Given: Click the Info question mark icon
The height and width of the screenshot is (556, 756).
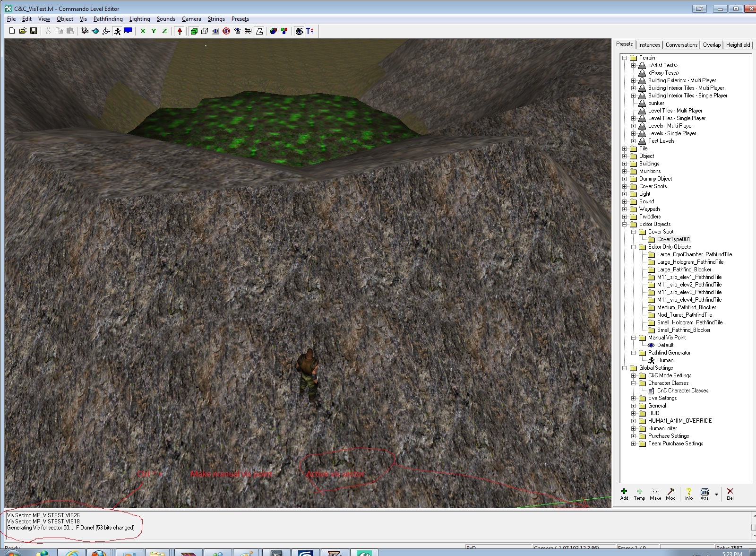Looking at the screenshot, I should click(x=689, y=494).
